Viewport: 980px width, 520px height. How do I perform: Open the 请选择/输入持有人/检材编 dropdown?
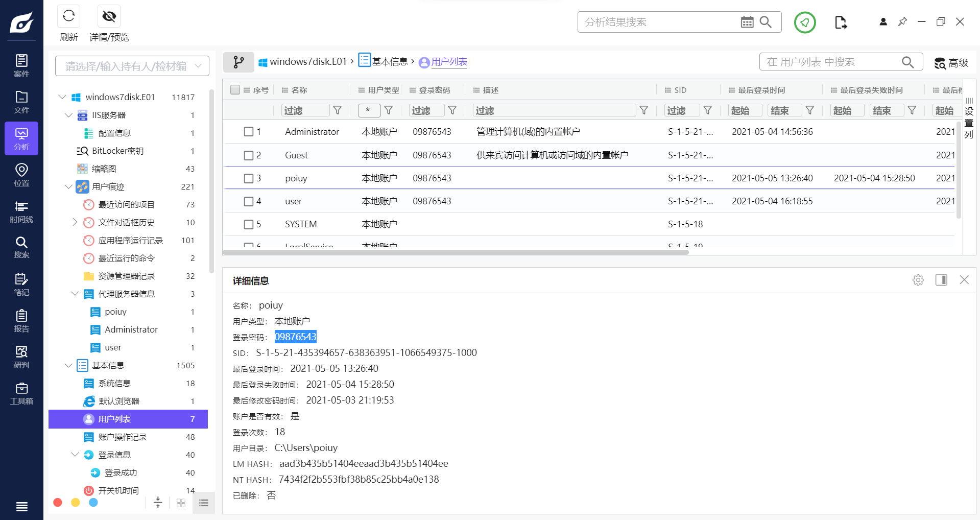(x=132, y=66)
